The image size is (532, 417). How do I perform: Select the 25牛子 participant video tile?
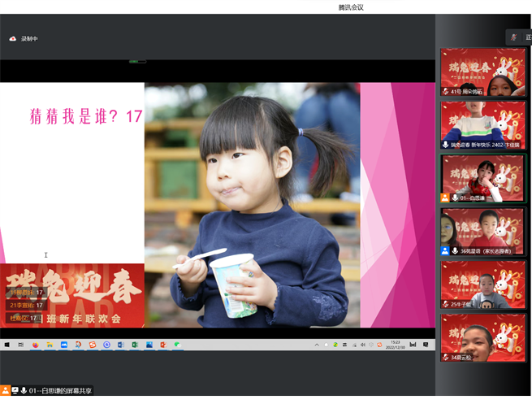pos(482,285)
